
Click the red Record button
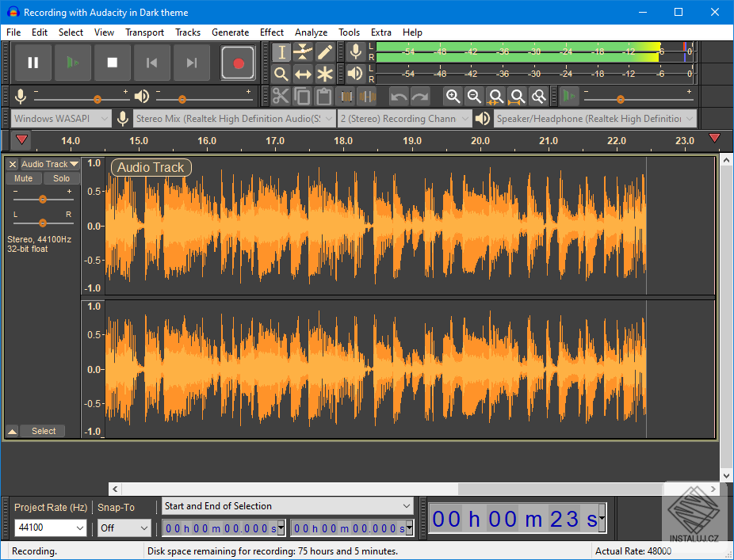[x=239, y=63]
